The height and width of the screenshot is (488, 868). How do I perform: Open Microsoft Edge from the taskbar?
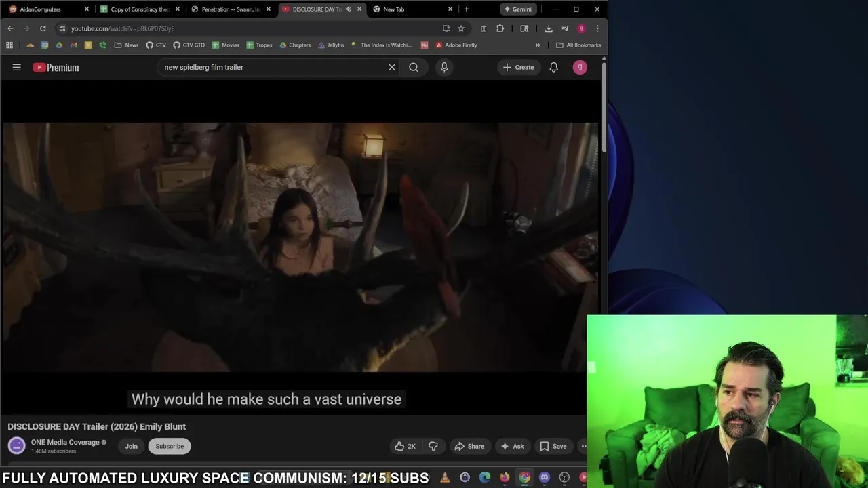tap(484, 478)
